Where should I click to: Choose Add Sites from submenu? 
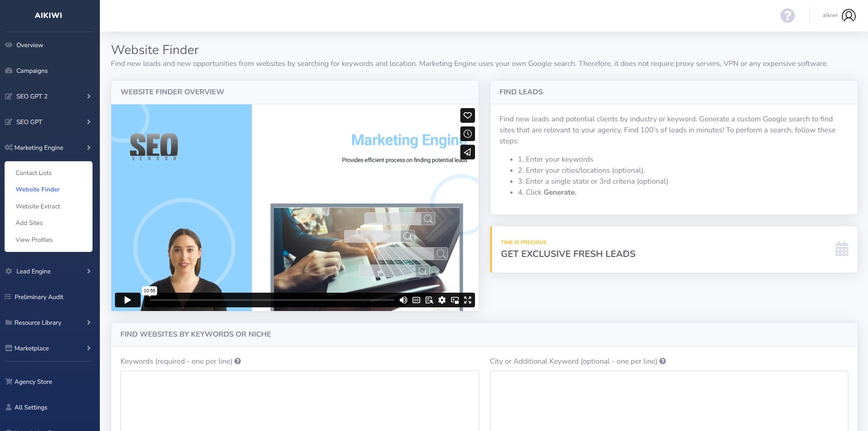29,223
